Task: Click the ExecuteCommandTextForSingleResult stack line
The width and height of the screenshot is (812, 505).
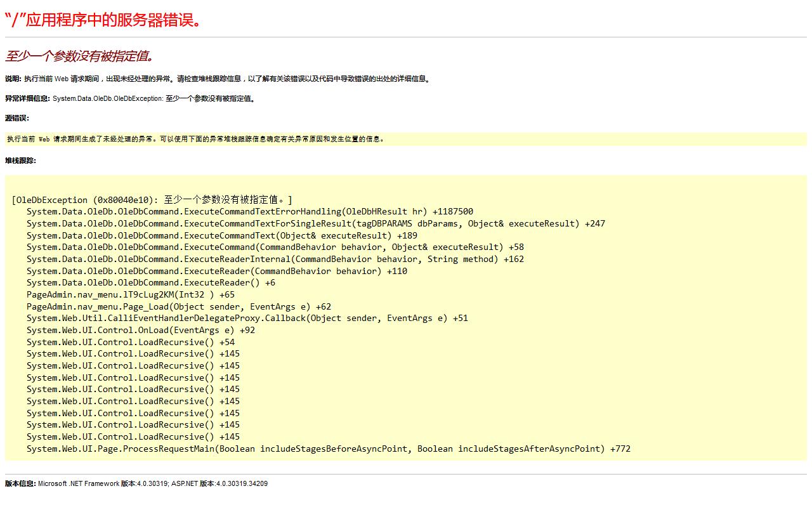Action: 315,223
